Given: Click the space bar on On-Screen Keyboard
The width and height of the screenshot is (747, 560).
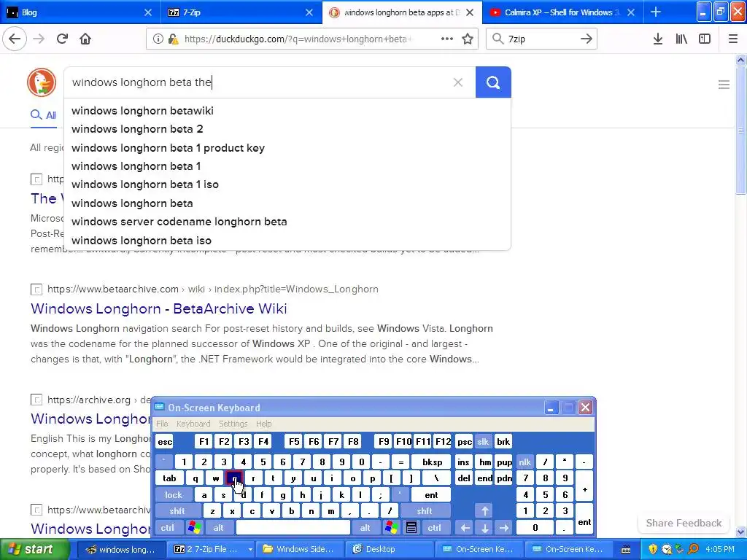Looking at the screenshot, I should tap(293, 528).
